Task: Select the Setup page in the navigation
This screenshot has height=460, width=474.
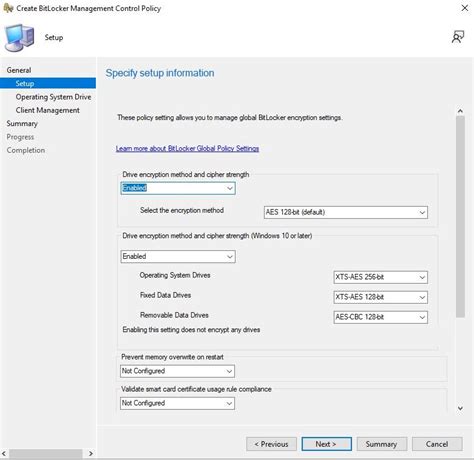Action: point(48,83)
